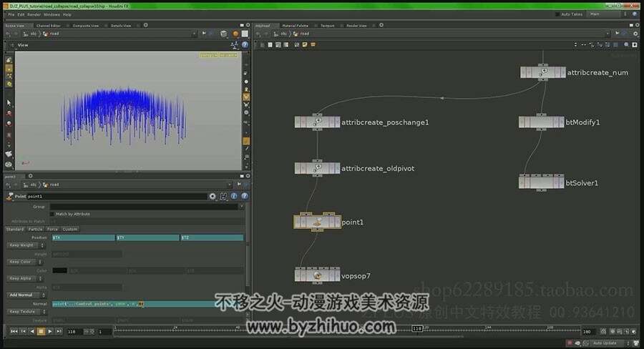This screenshot has width=644, height=349.
Task: Click the viewport help question icon
Action: [x=245, y=45]
